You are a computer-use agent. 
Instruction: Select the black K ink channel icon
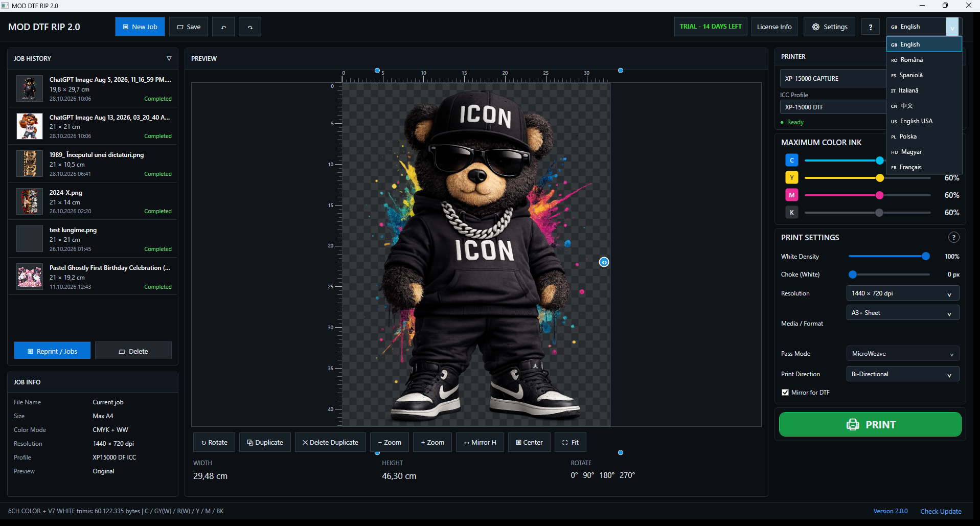(792, 213)
